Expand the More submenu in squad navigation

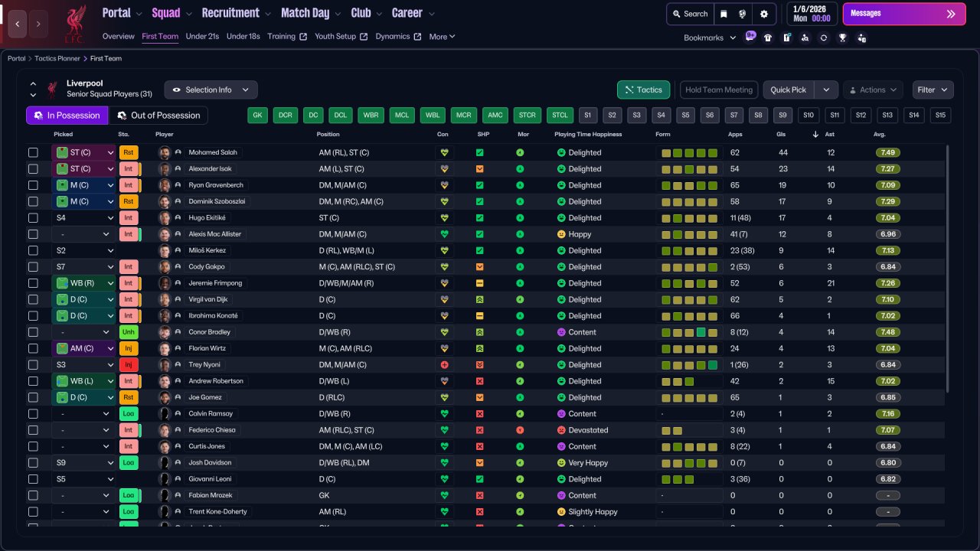tap(442, 37)
